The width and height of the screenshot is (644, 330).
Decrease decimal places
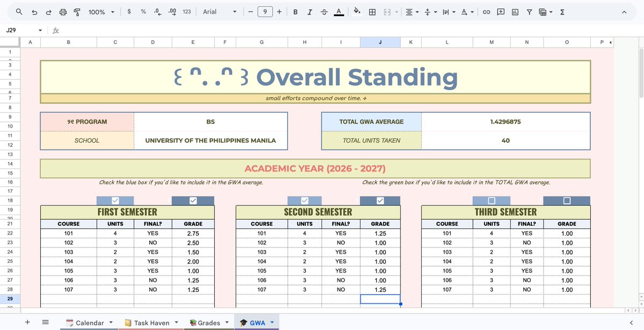point(158,11)
